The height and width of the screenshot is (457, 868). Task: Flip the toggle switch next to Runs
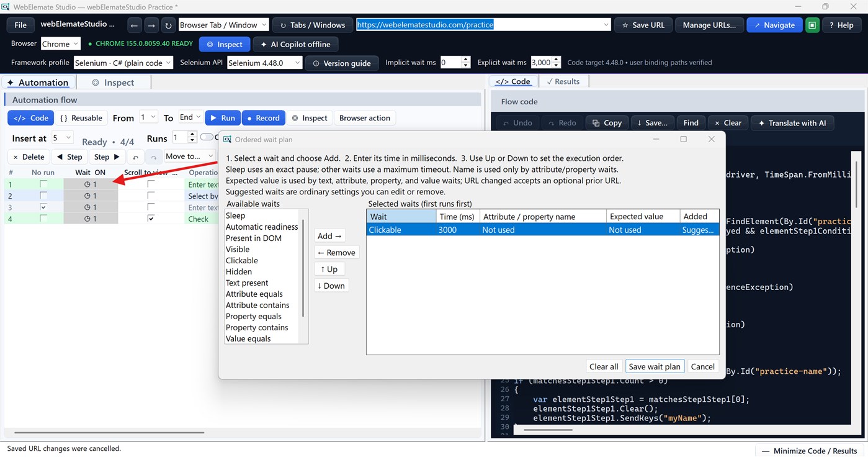pyautogui.click(x=207, y=137)
